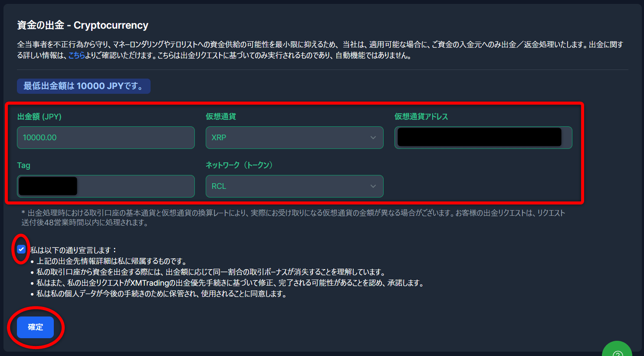Click the ネットワーク（トークン） field label
Viewport: 644px width, 356px height.
point(239,165)
